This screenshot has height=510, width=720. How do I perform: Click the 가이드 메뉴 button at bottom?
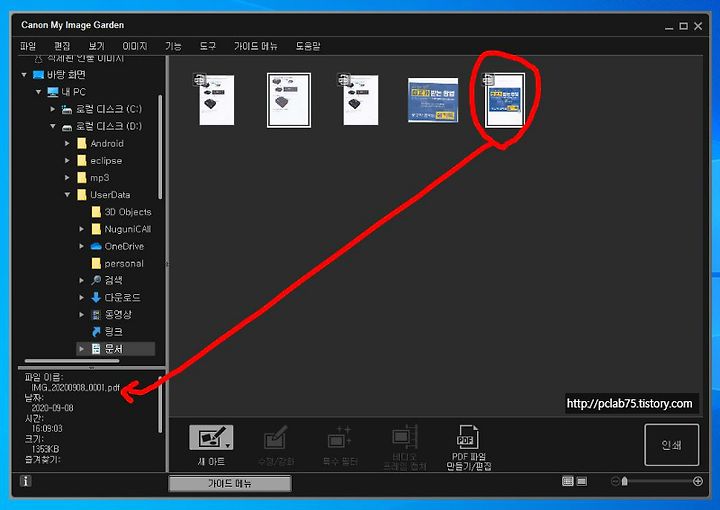click(x=230, y=483)
